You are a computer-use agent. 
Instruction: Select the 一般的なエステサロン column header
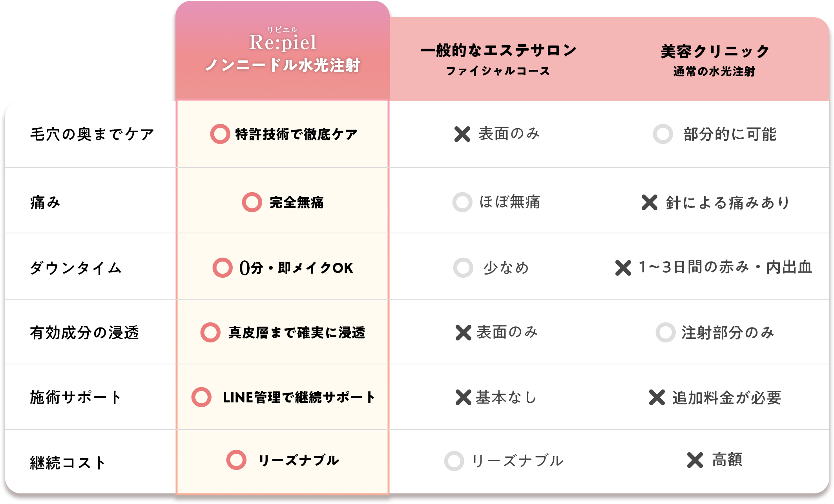tap(498, 60)
